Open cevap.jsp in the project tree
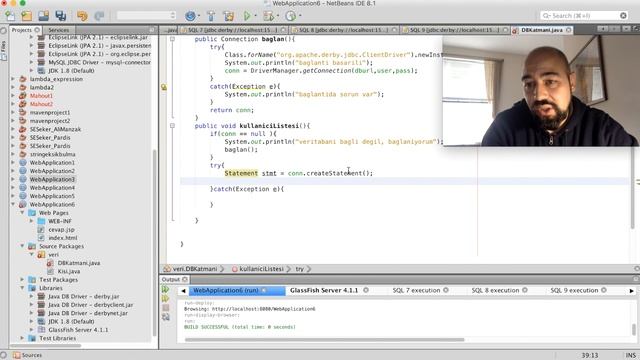640x360 pixels. [61, 229]
